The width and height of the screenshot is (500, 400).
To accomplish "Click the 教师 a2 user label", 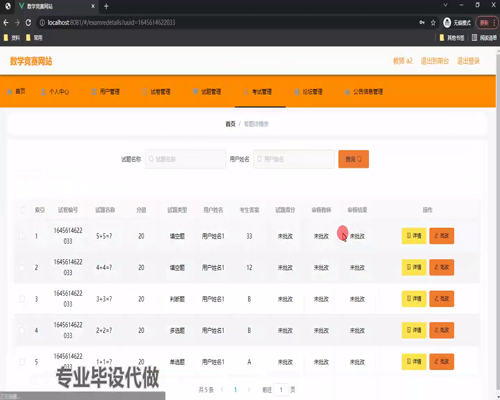I will [403, 61].
